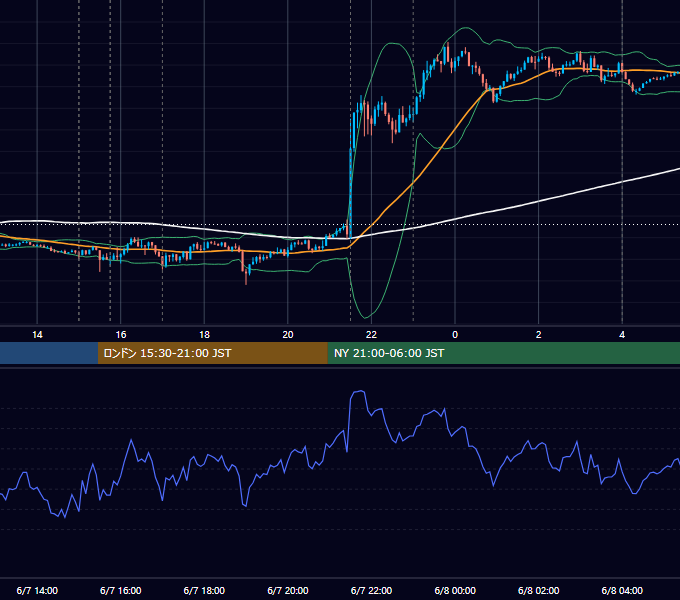Click the 6/7 18:00 date label

[204, 590]
